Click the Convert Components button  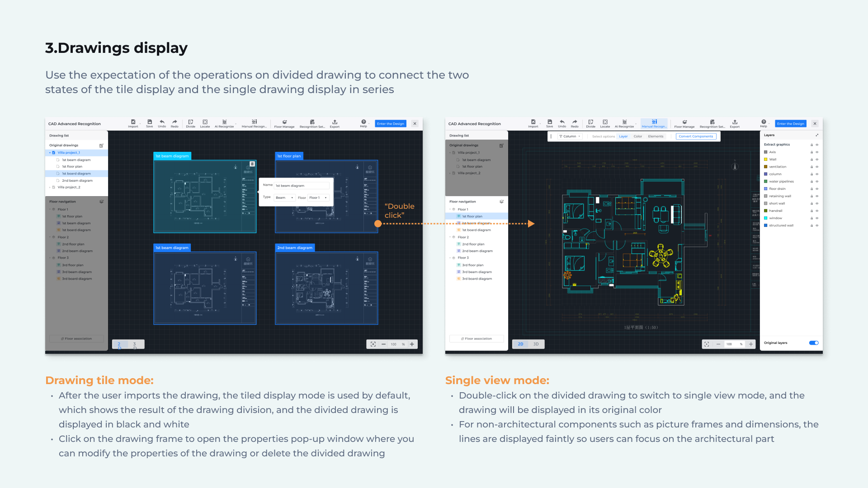696,136
